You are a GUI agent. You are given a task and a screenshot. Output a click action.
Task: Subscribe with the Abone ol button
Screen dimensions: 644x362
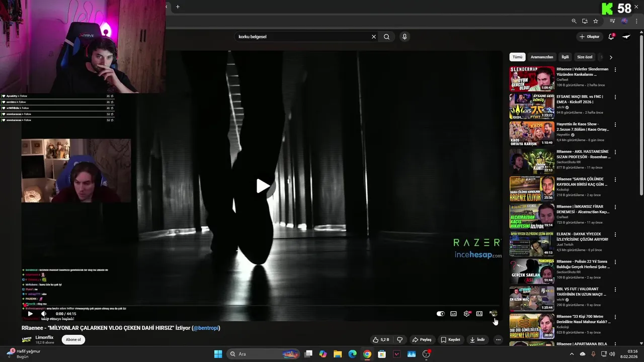click(x=73, y=340)
